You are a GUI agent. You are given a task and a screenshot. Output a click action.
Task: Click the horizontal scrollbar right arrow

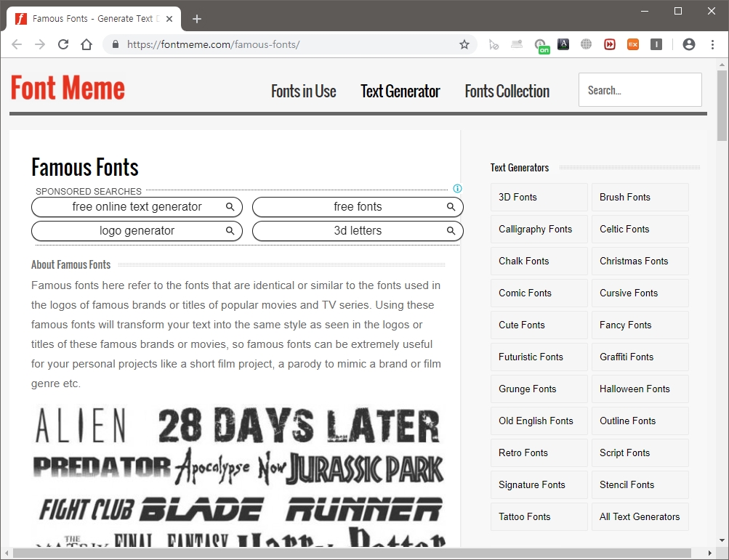709,553
